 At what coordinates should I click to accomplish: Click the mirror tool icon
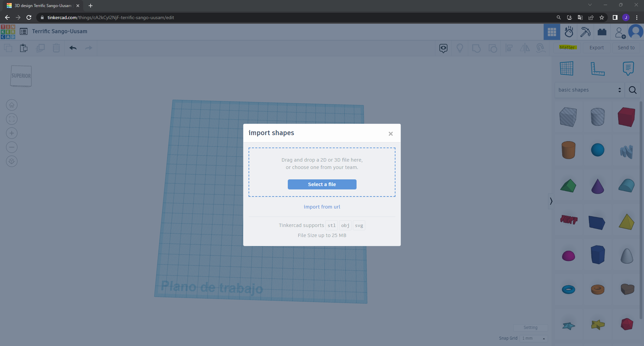[x=525, y=48]
